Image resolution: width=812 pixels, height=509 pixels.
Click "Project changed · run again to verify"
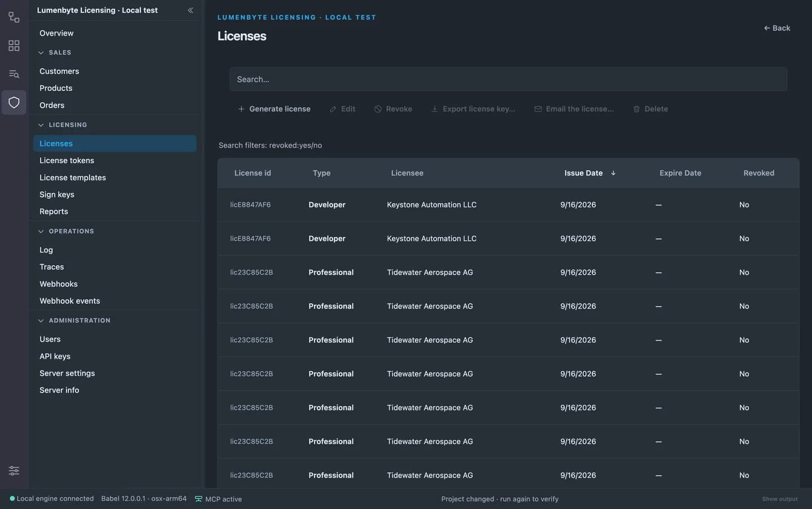coord(500,499)
